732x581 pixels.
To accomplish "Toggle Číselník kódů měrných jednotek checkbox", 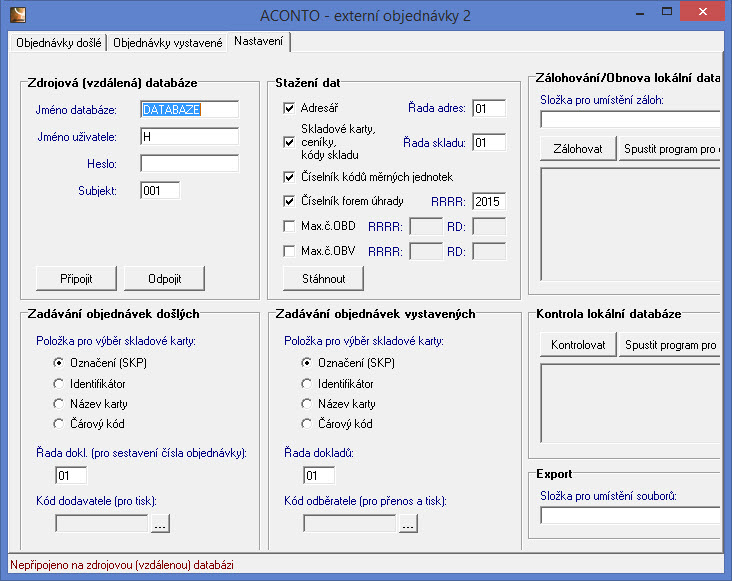I will tap(289, 177).
